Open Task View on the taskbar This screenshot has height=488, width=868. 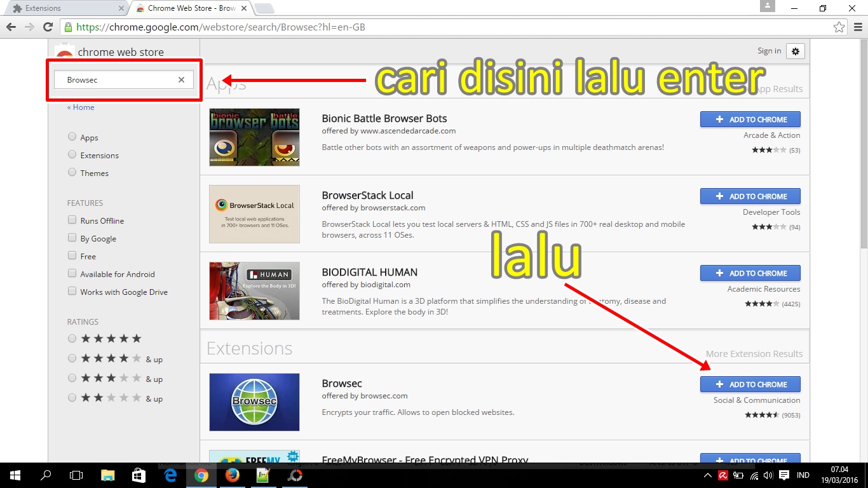pyautogui.click(x=76, y=475)
